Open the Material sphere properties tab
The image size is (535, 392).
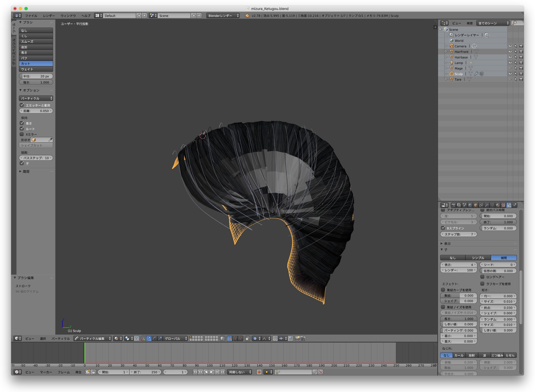(x=498, y=205)
